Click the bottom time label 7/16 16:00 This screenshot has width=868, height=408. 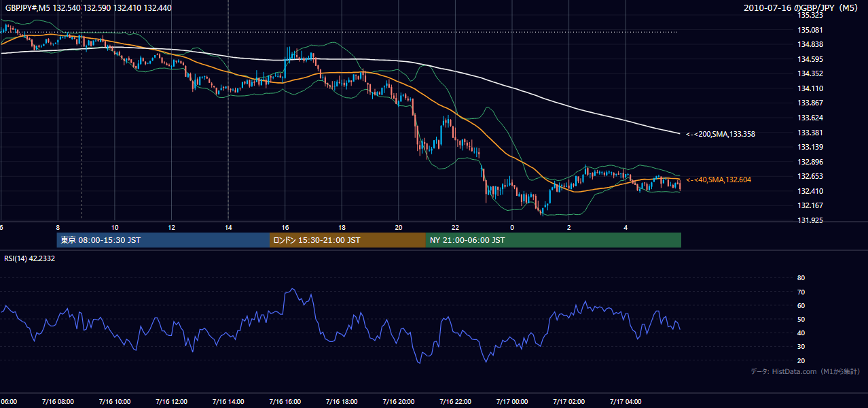285,401
